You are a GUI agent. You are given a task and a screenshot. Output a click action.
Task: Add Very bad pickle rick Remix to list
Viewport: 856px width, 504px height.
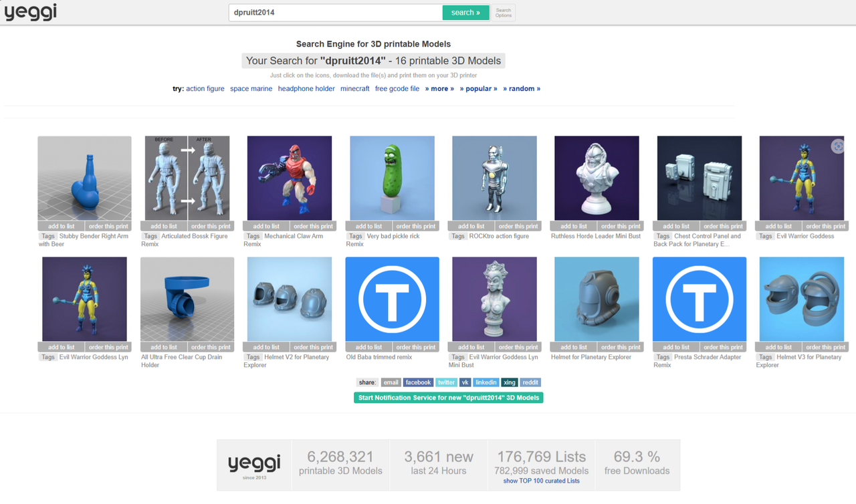pos(368,226)
